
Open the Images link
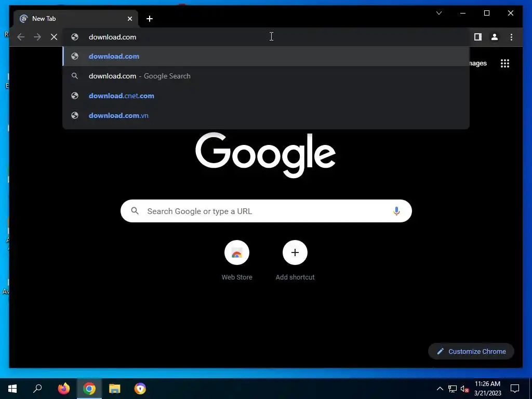(478, 63)
